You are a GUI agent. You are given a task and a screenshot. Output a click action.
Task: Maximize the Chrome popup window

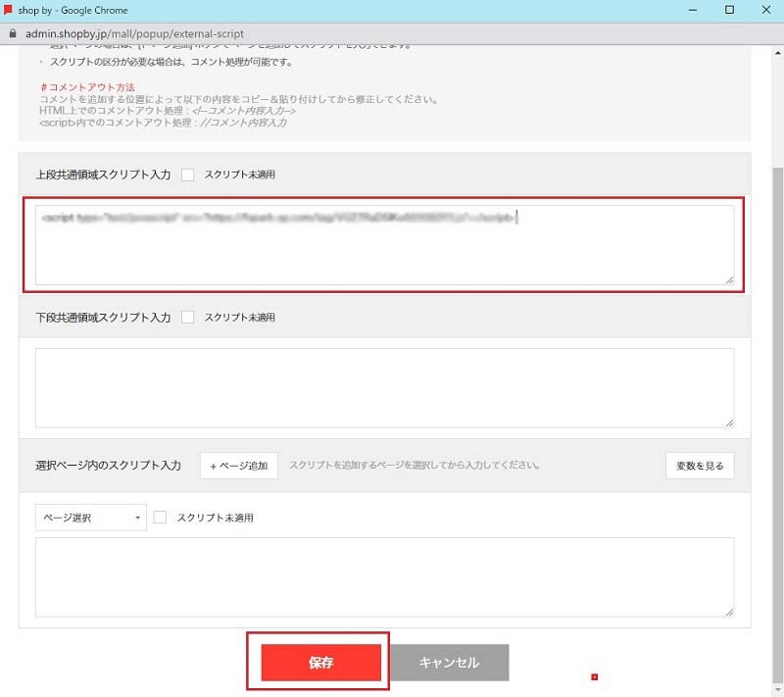[729, 10]
